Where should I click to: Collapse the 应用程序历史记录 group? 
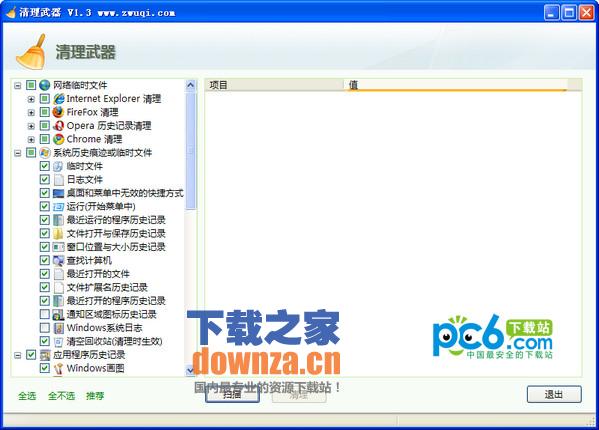click(18, 355)
